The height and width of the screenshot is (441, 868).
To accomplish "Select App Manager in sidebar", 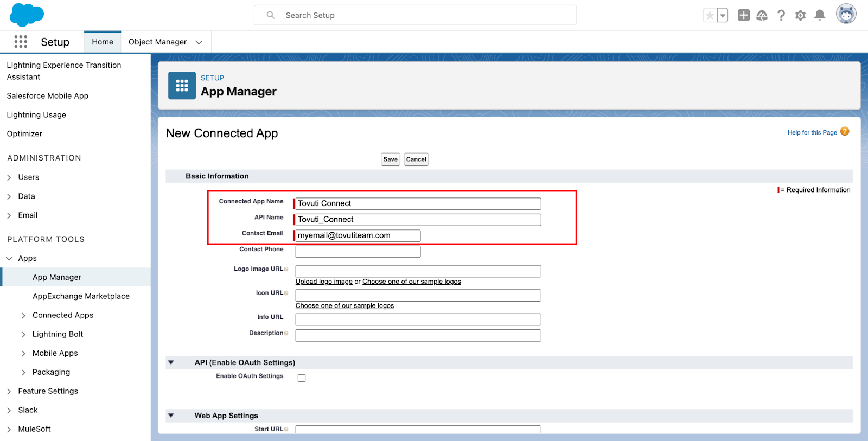I will tap(57, 277).
